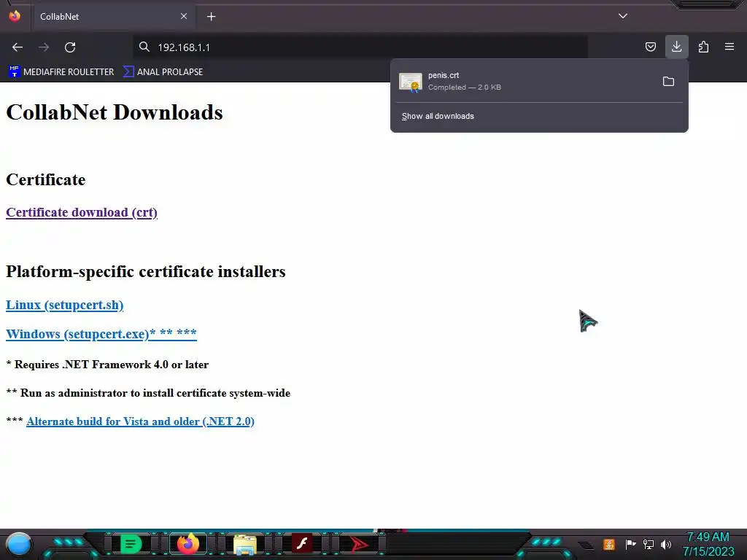Go back with the browser back arrow
The width and height of the screenshot is (747, 560).
coord(18,47)
